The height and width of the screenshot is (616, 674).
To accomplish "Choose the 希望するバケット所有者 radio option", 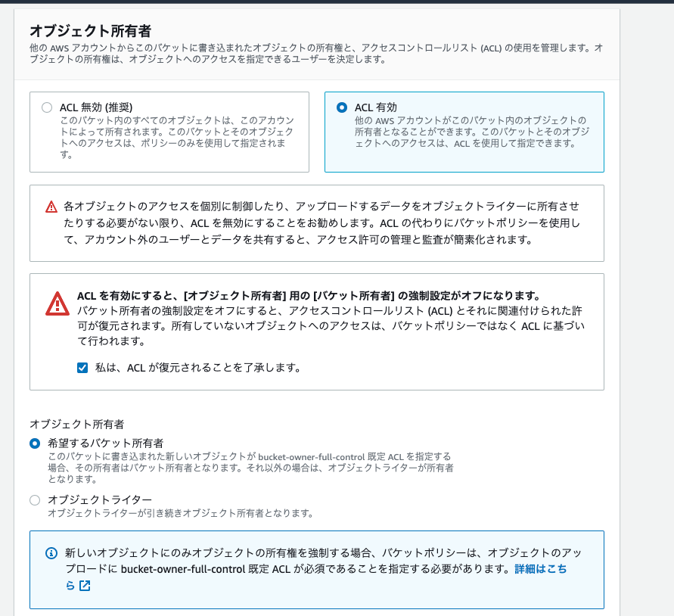I will tap(35, 443).
